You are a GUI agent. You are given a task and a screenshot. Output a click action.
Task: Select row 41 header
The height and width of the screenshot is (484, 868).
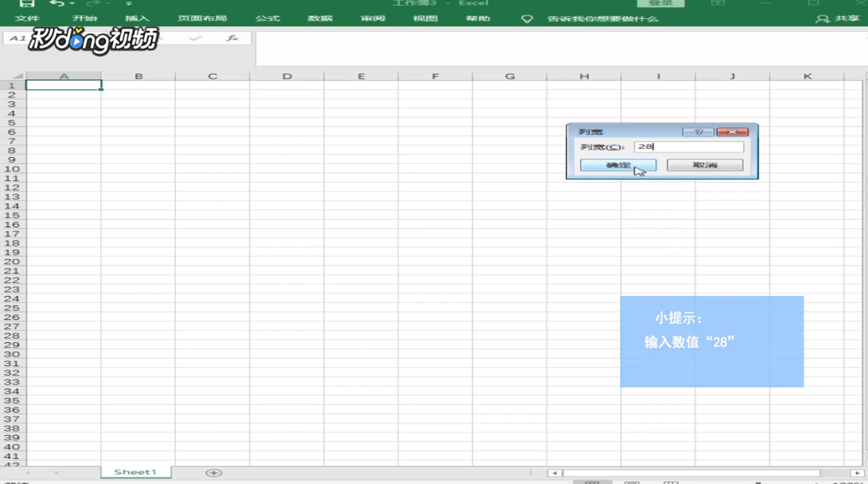click(12, 456)
